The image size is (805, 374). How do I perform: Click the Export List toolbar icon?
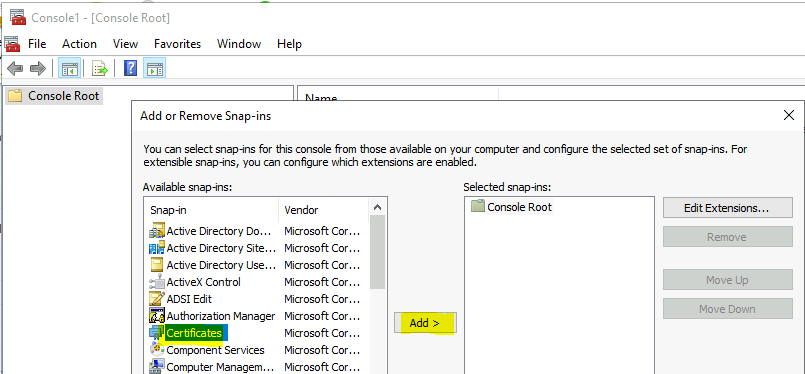click(x=100, y=68)
